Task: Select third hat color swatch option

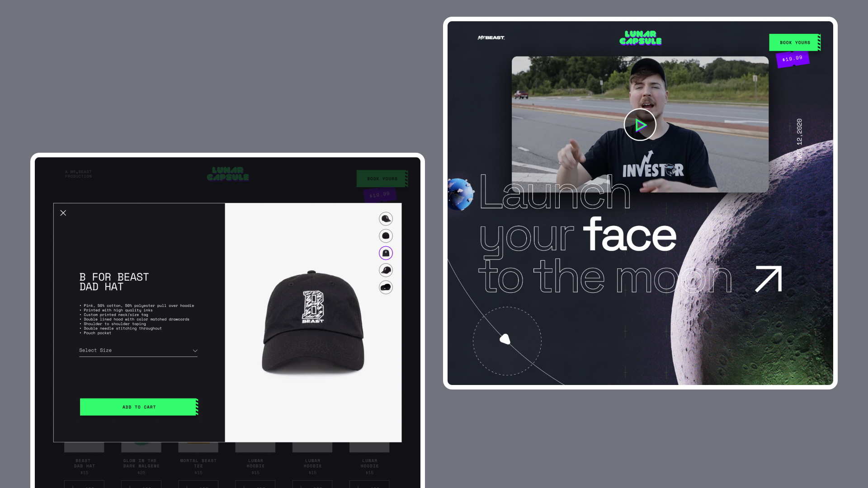Action: point(386,253)
